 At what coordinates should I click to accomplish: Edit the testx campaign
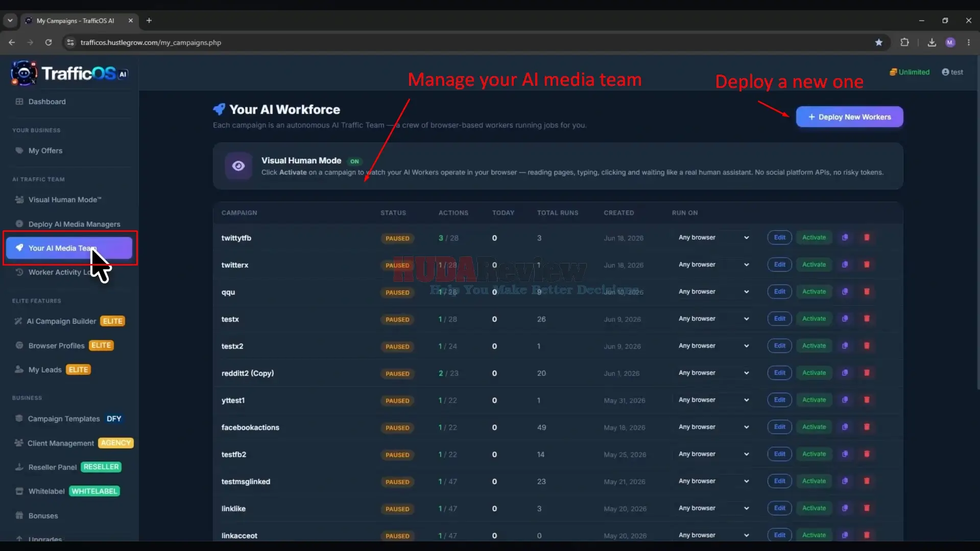779,319
